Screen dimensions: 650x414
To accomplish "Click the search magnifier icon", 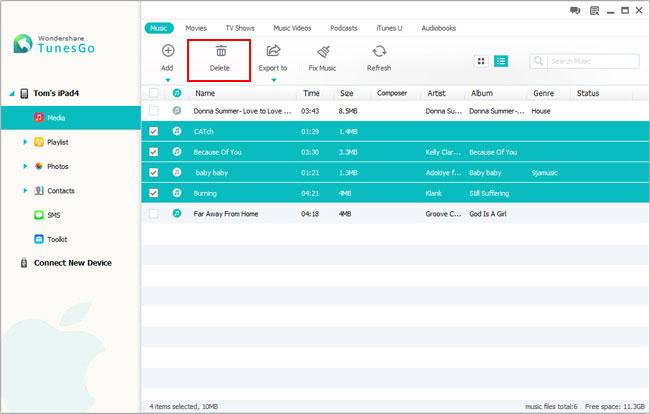I will click(538, 61).
